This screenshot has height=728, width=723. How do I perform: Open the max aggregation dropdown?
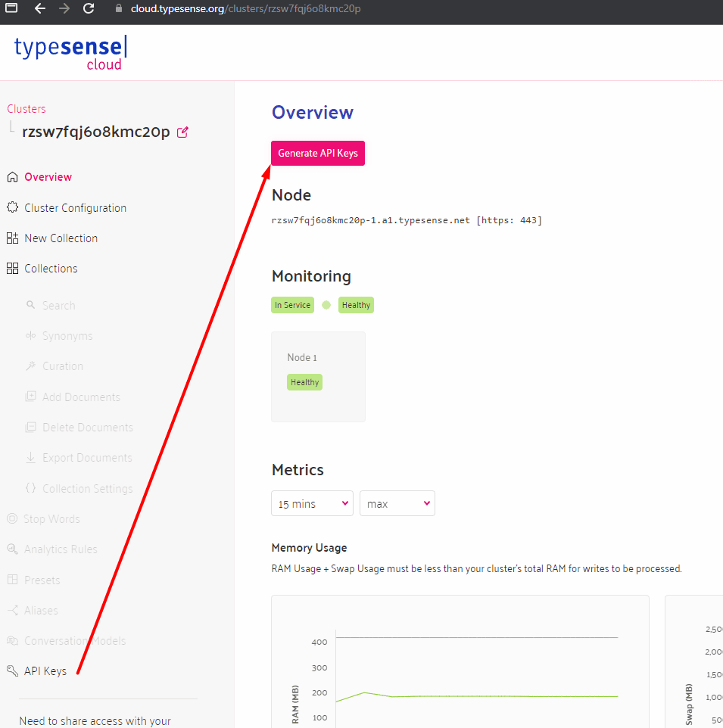click(x=397, y=503)
